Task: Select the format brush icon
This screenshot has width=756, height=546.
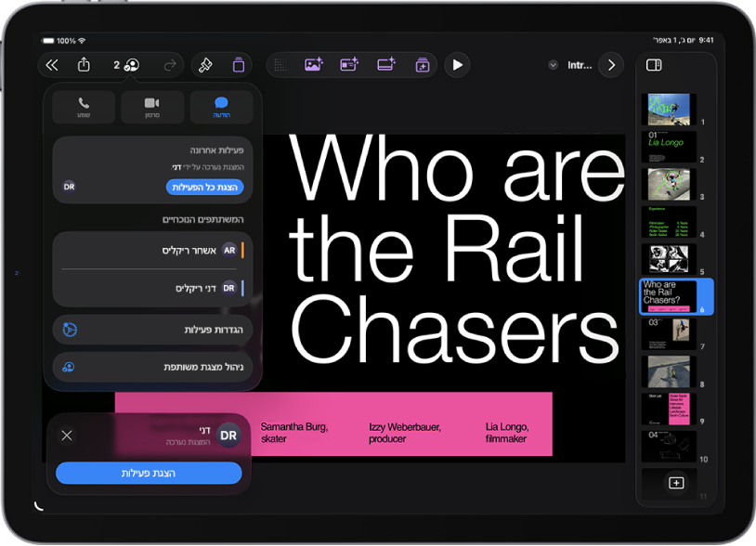Action: tap(205, 65)
